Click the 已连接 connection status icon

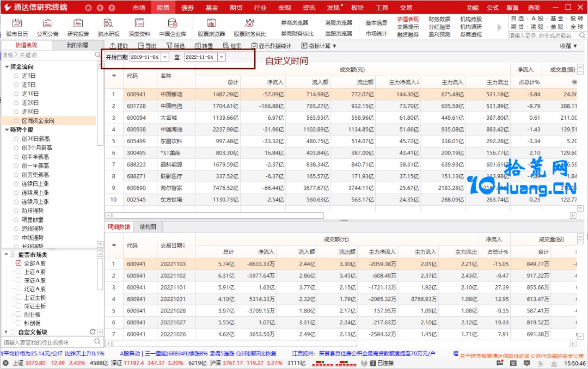click(373, 363)
